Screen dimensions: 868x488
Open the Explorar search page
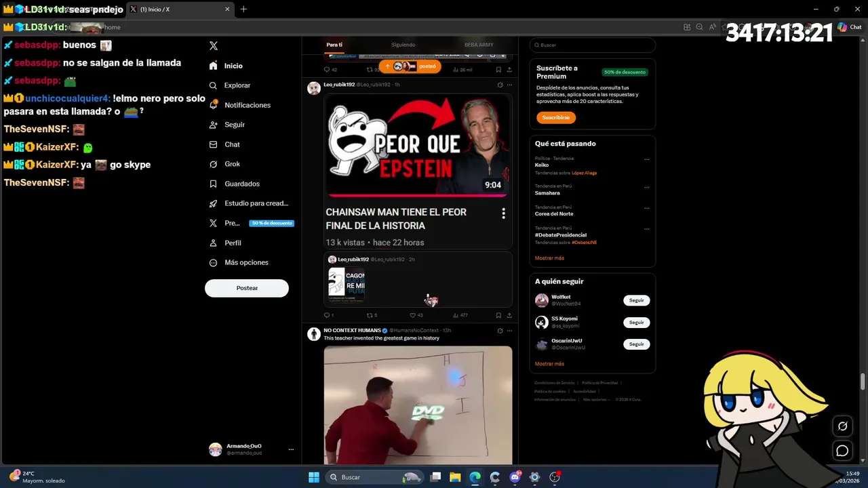[230, 85]
